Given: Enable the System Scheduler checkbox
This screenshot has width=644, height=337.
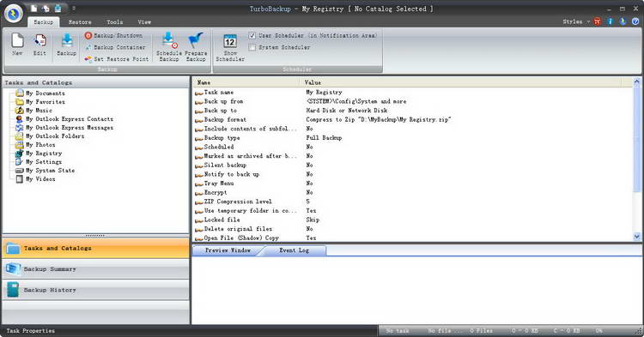Looking at the screenshot, I should [x=252, y=47].
